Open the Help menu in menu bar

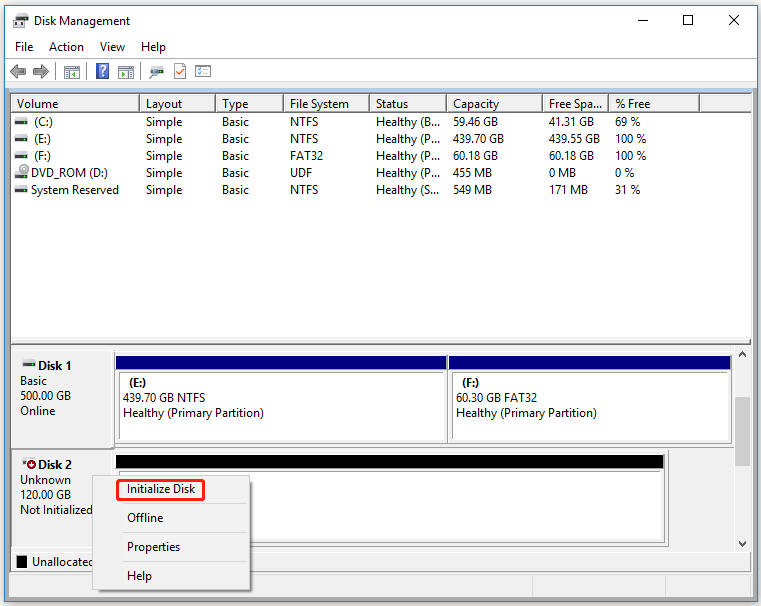click(153, 47)
